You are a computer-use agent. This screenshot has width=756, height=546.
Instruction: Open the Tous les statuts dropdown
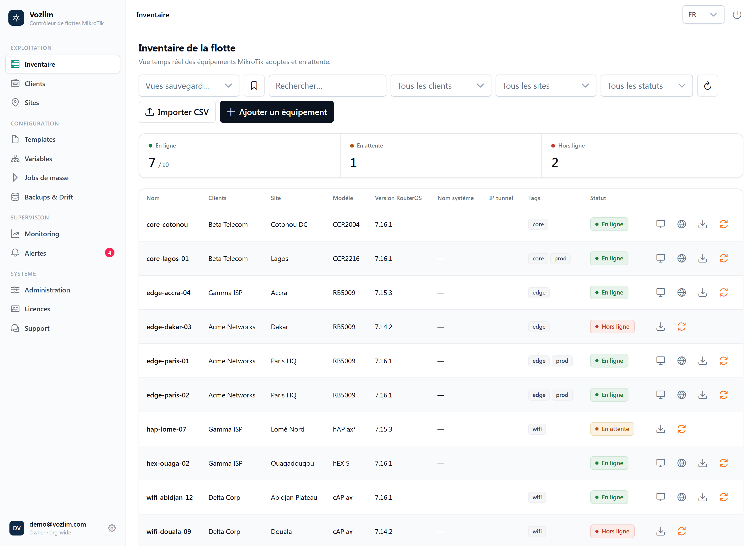tap(646, 86)
